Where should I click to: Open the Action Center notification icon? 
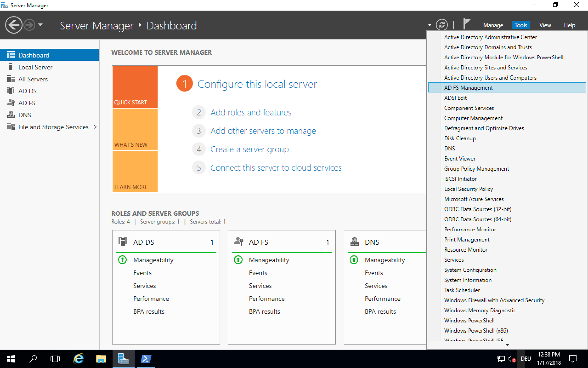tap(573, 359)
